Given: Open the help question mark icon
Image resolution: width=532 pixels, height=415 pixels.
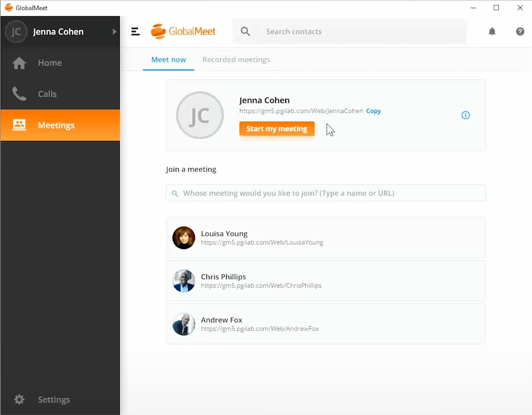Looking at the screenshot, I should (x=520, y=31).
